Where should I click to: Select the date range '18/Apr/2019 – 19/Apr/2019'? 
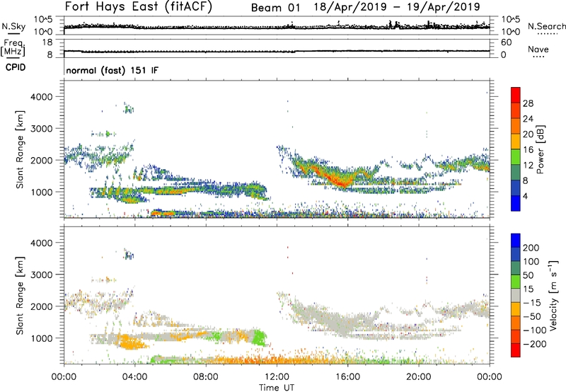(x=397, y=7)
